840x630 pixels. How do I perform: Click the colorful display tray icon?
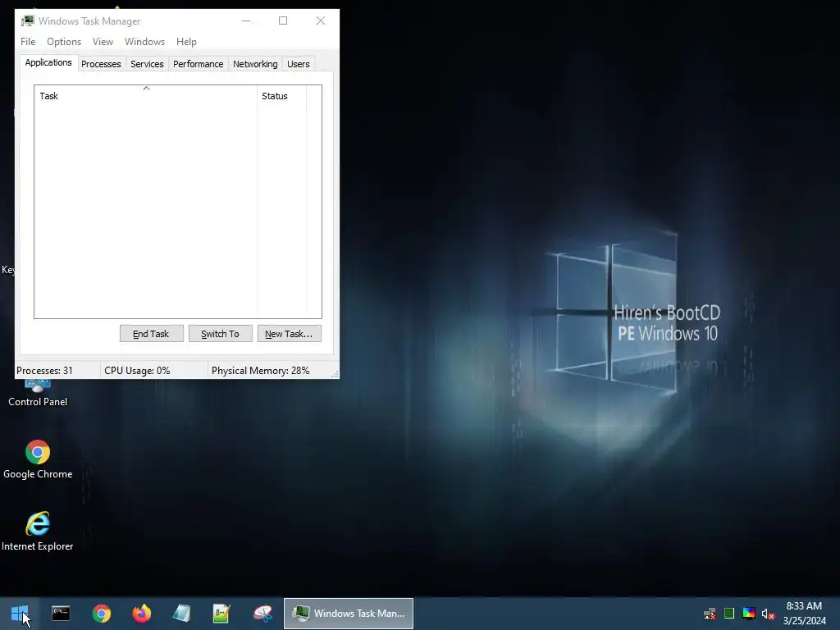749,614
